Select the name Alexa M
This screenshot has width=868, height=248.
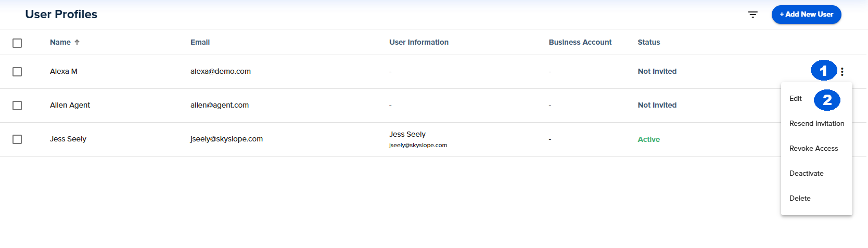63,72
